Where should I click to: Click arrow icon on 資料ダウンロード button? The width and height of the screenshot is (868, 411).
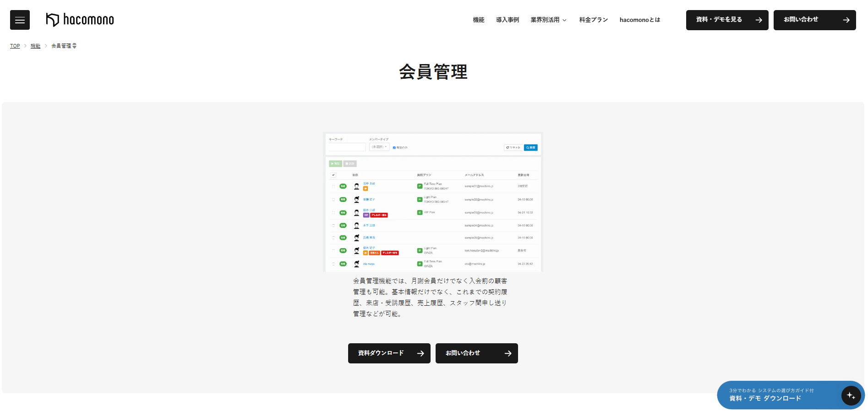point(420,353)
